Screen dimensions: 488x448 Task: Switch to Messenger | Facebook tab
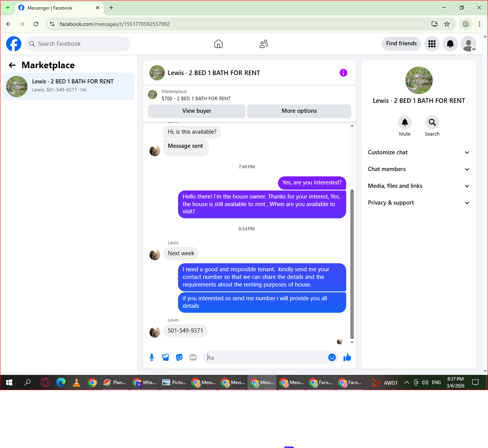pos(59,8)
